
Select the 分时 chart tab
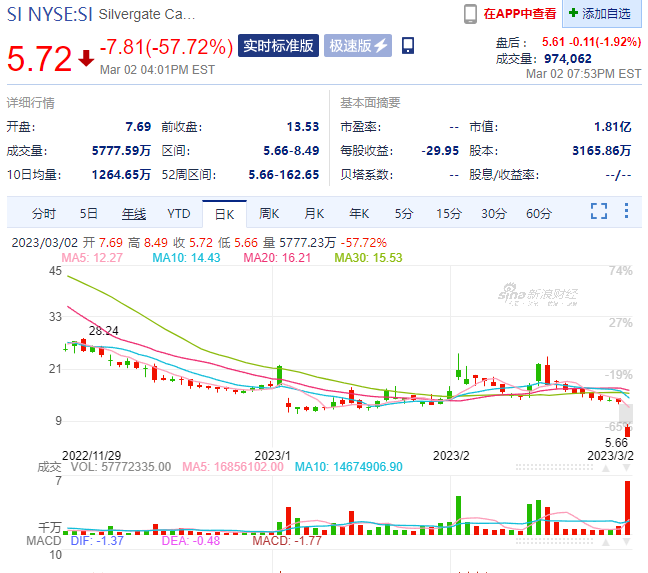(44, 214)
